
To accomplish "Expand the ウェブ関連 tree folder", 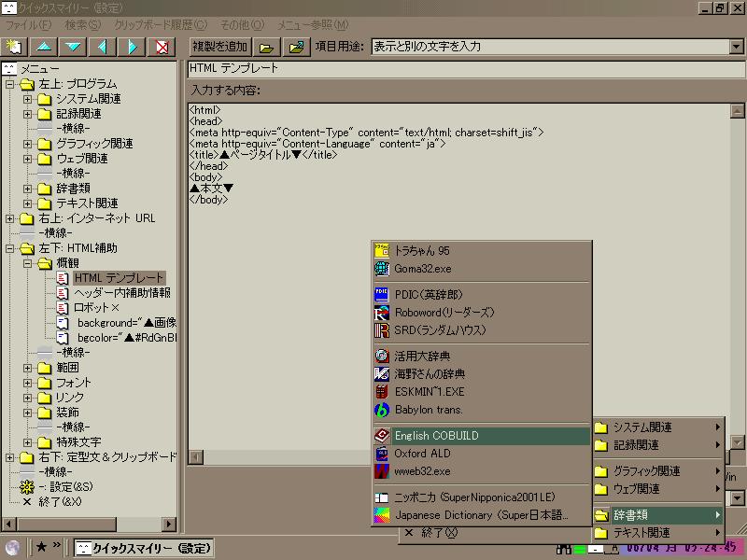I will (28, 159).
